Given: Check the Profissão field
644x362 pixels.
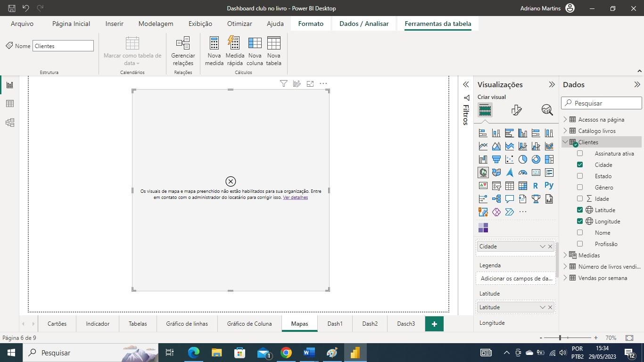Looking at the screenshot, I should pos(580,244).
